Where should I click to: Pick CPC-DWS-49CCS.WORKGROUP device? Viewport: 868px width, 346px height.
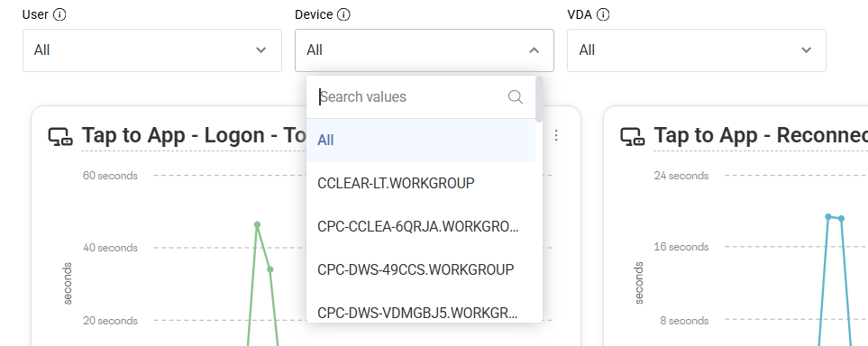(421, 269)
